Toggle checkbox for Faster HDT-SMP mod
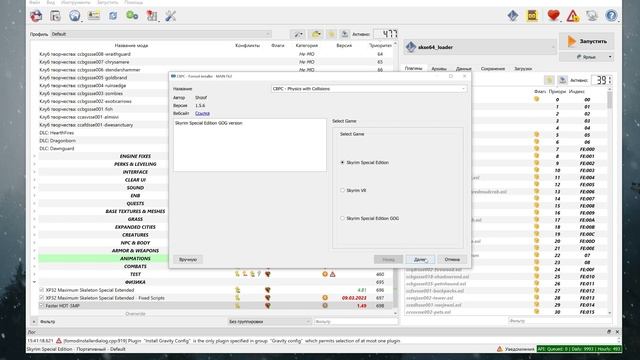The width and height of the screenshot is (640, 360). [41, 306]
